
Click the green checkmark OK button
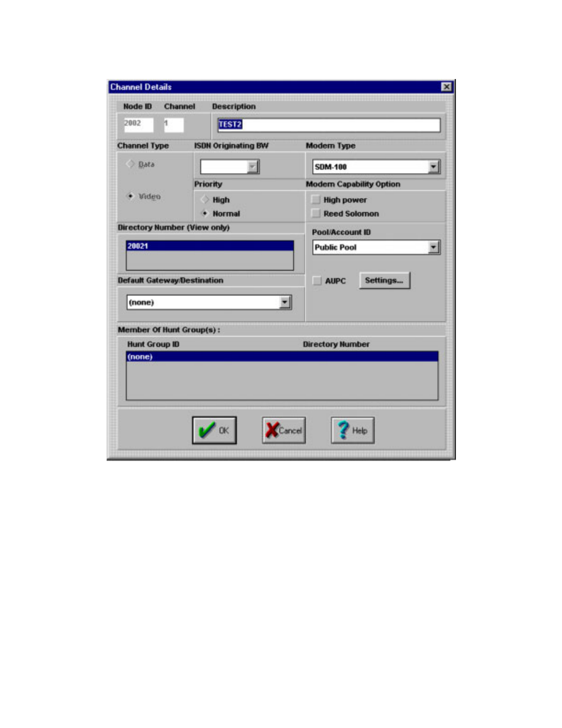(214, 430)
